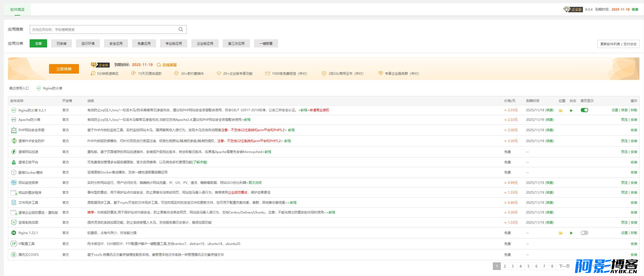Image resolution: width=644 pixels, height=276 pixels.
Task: Click the 网站监控报表 globe icon
Action: pos(14,183)
